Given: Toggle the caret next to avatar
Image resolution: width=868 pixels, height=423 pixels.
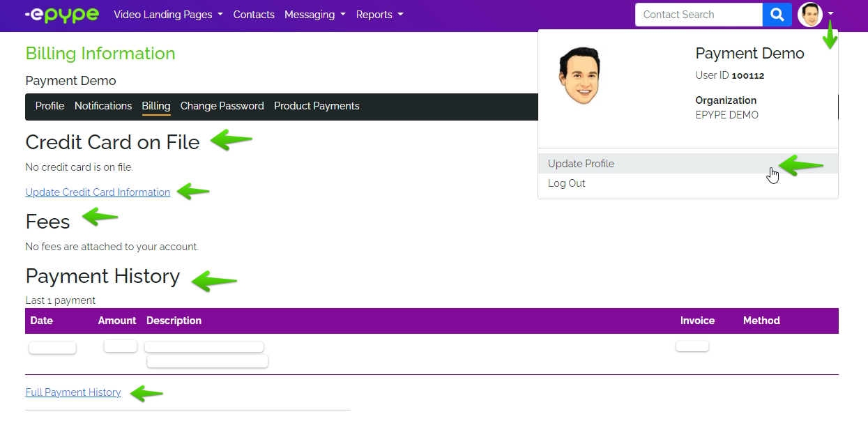Looking at the screenshot, I should coord(831,15).
